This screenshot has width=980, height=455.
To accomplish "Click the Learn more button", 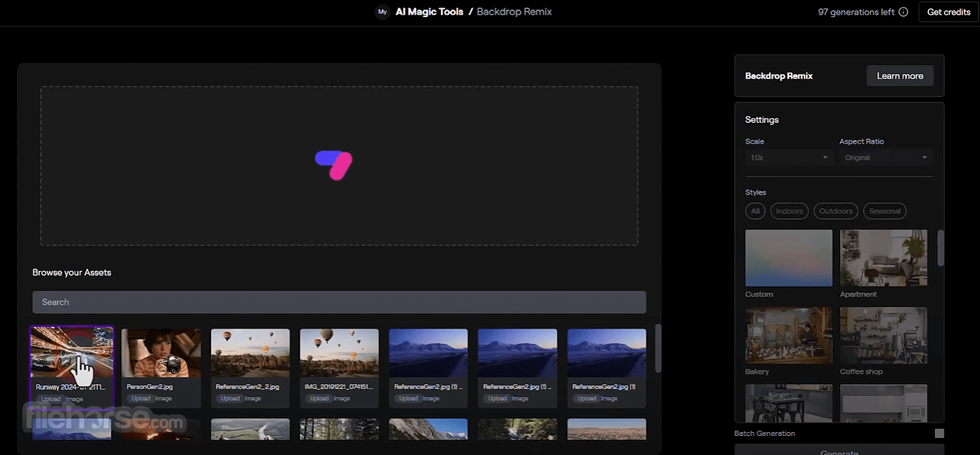I will 900,75.
